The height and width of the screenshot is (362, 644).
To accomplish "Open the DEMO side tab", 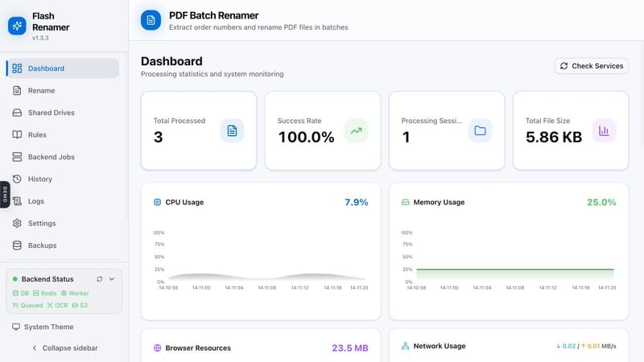I will tap(5, 195).
